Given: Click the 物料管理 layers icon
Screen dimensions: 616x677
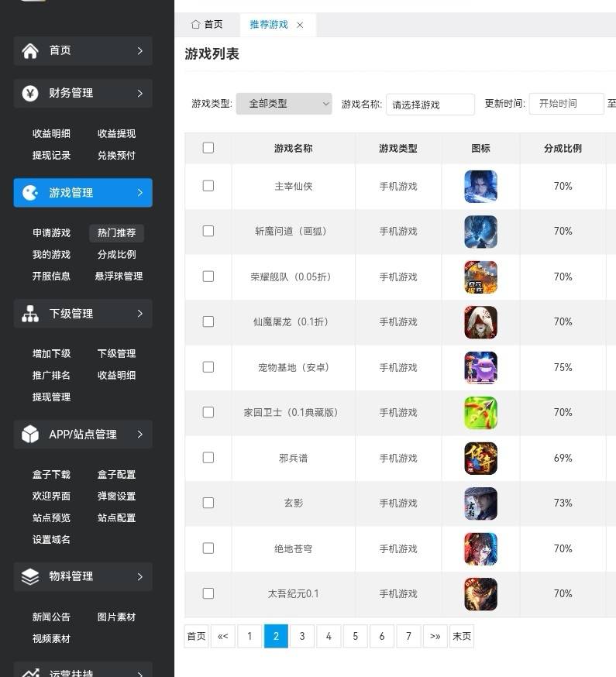Looking at the screenshot, I should [x=30, y=576].
